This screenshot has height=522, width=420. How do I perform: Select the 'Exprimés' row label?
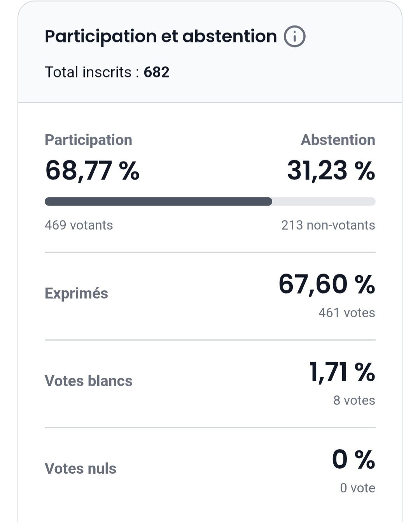[76, 294]
